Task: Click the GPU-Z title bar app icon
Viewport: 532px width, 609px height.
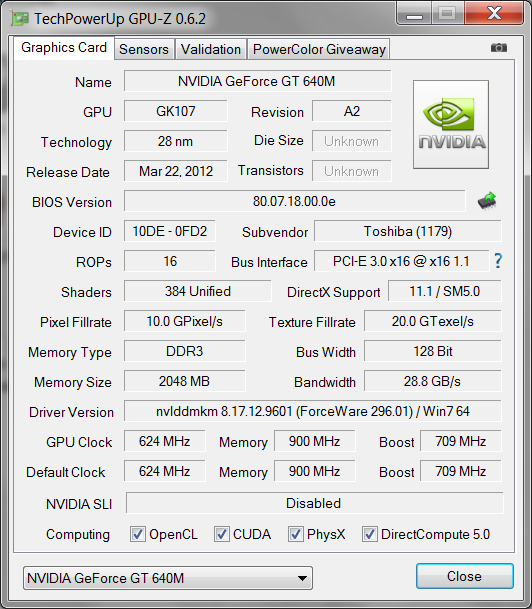Action: click(20, 19)
